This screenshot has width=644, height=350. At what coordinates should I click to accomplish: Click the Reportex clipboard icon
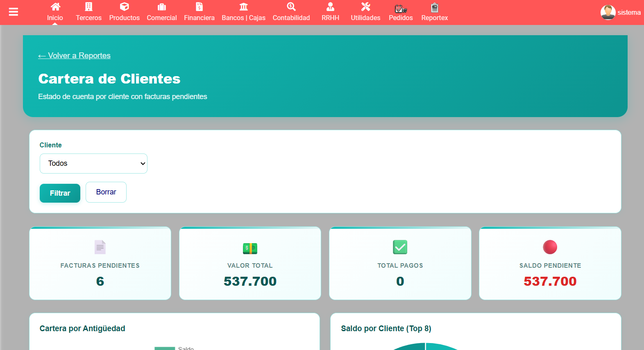[435, 7]
